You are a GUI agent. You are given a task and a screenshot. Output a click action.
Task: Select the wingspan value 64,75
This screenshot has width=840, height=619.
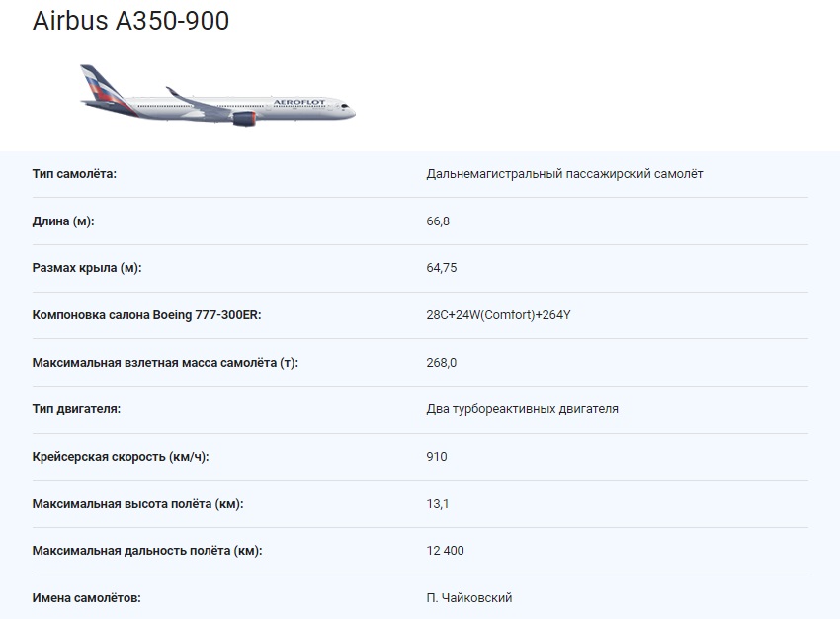tap(442, 267)
